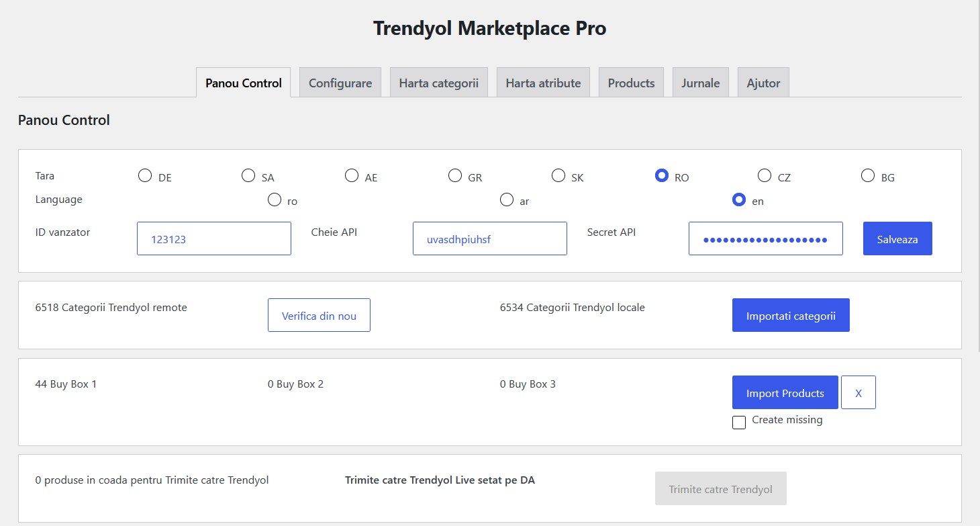Screen dimensions: 980x526
Task: Pick CZ as the country
Action: [x=765, y=176]
